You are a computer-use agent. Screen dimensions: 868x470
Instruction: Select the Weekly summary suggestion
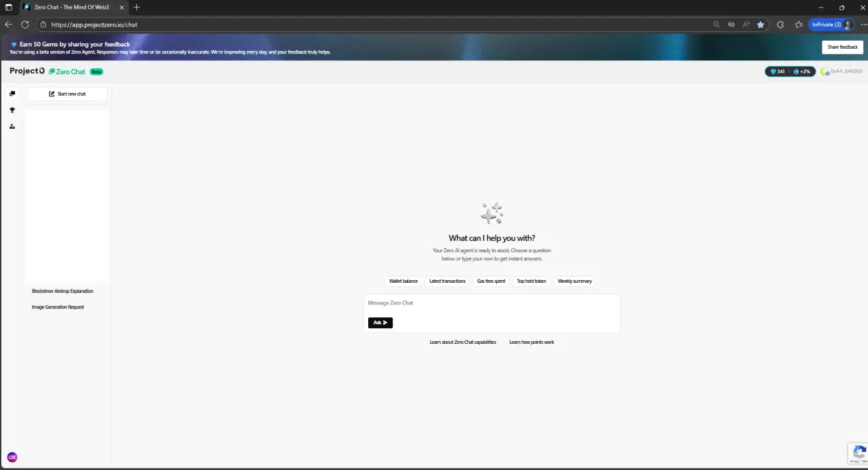[x=574, y=281]
